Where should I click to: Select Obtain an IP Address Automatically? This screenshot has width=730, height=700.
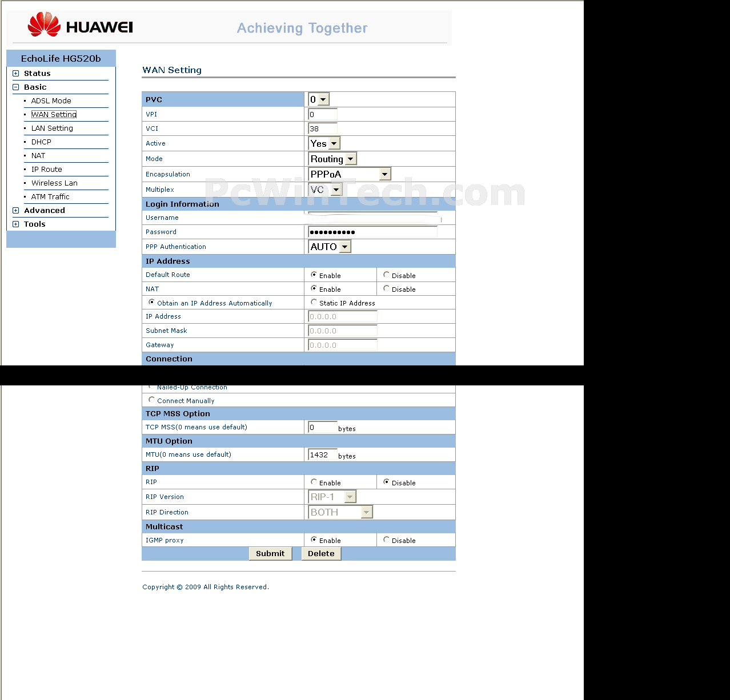click(x=151, y=302)
